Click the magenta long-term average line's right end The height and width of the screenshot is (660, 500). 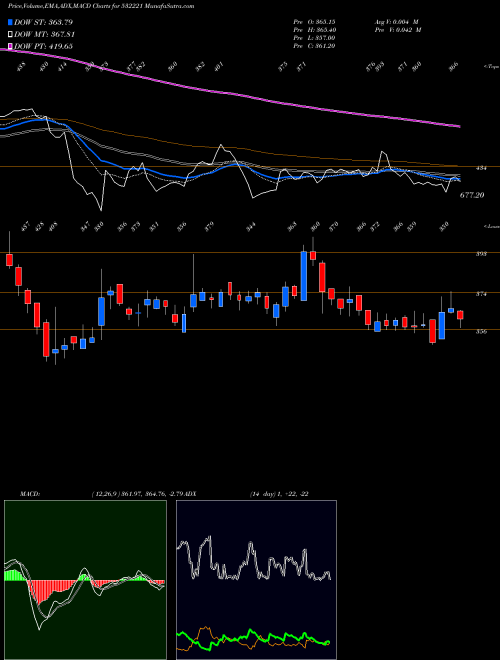coord(458,125)
